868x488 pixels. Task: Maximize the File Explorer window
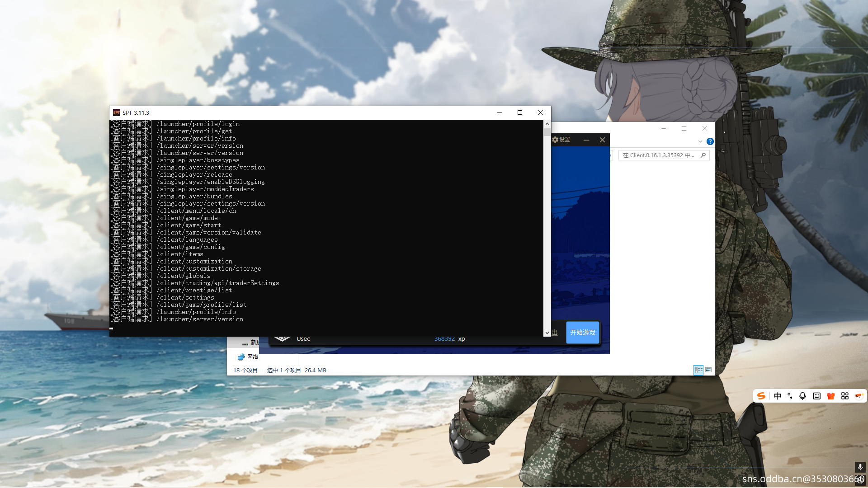684,128
